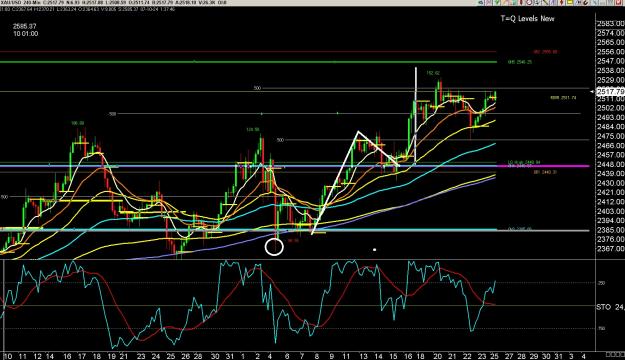The height and width of the screenshot is (360, 625).
Task: Click the 2367.00 price axis label
Action: pyautogui.click(x=610, y=248)
